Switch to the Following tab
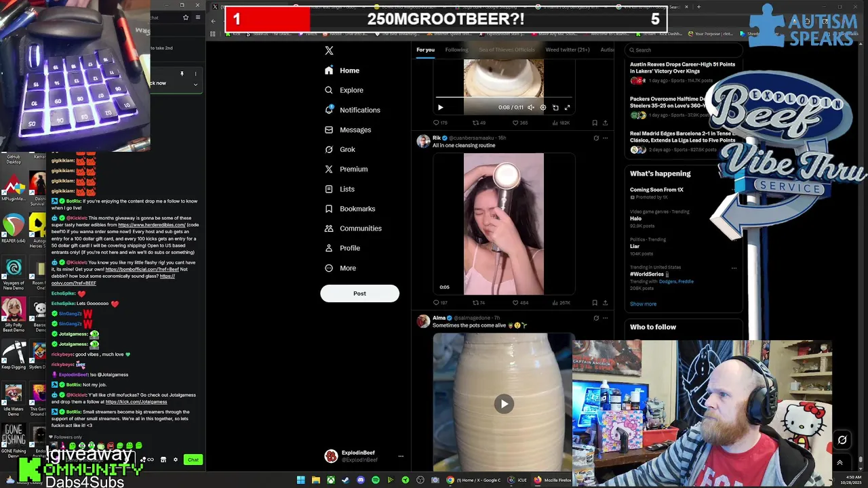868x488 pixels. 456,49
